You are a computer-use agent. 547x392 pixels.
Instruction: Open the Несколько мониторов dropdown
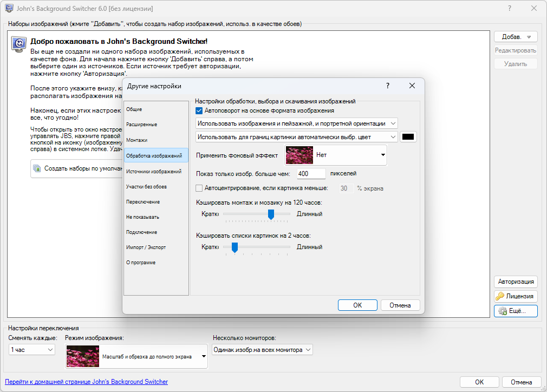pyautogui.click(x=262, y=350)
